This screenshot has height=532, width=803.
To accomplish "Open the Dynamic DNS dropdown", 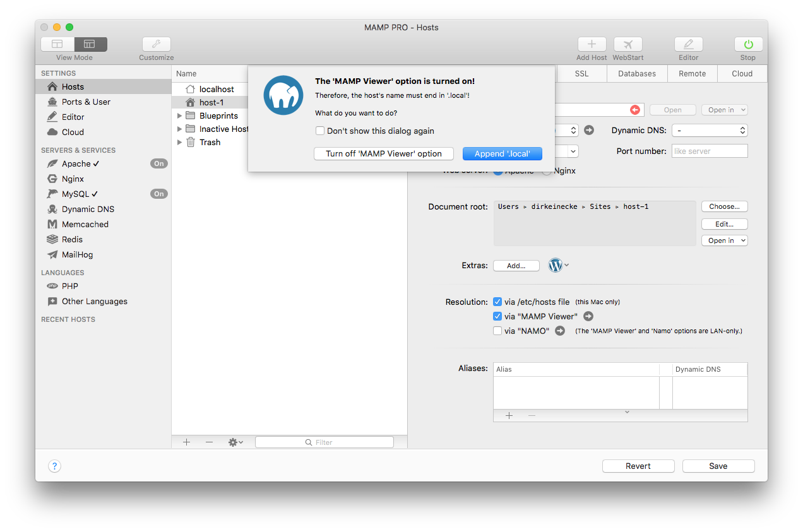I will [x=710, y=131].
